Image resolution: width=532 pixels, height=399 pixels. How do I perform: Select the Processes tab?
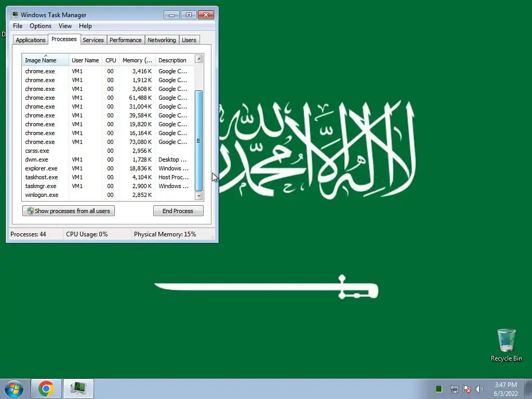[64, 39]
